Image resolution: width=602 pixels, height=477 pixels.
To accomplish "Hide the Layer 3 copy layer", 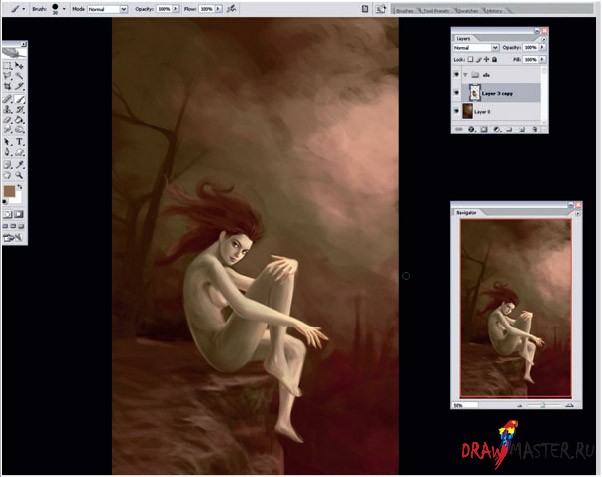I will 456,93.
